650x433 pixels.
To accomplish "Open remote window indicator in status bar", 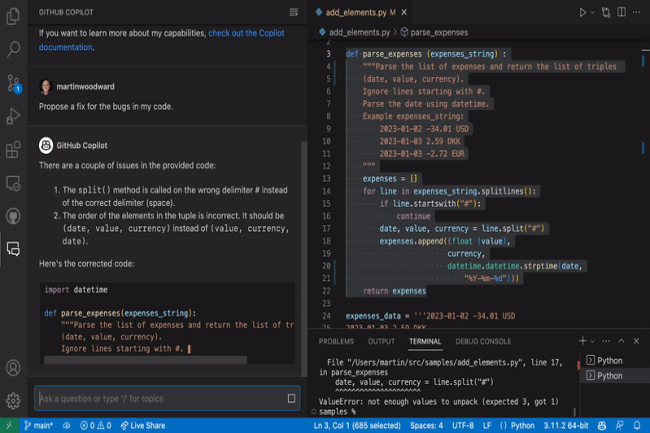I will click(x=9, y=426).
